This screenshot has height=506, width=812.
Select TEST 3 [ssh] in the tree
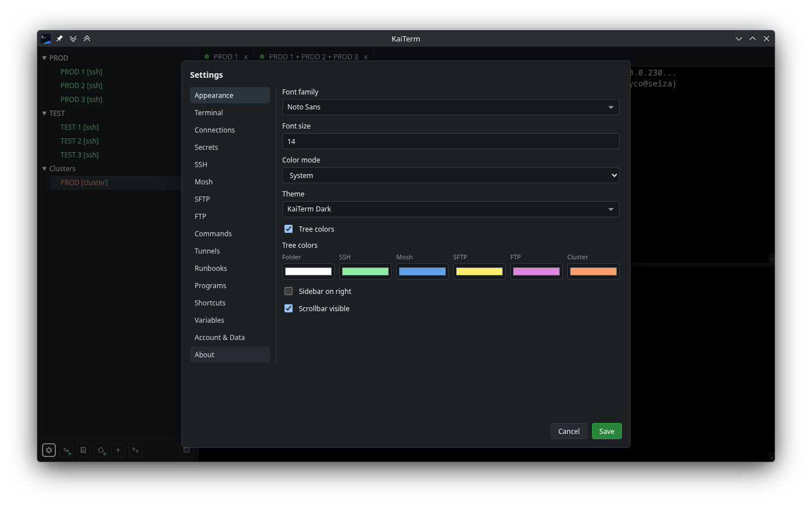[79, 155]
